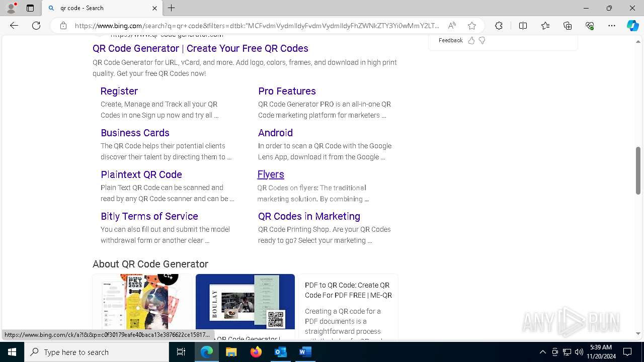
Task: Open the taskbar clock showing 5:39 AM
Action: pyautogui.click(x=601, y=351)
